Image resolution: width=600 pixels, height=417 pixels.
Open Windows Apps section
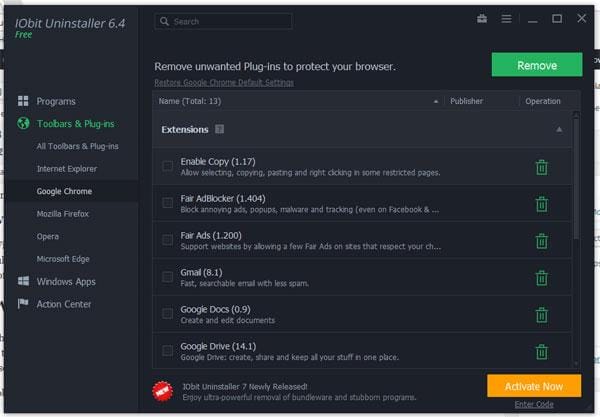66,282
